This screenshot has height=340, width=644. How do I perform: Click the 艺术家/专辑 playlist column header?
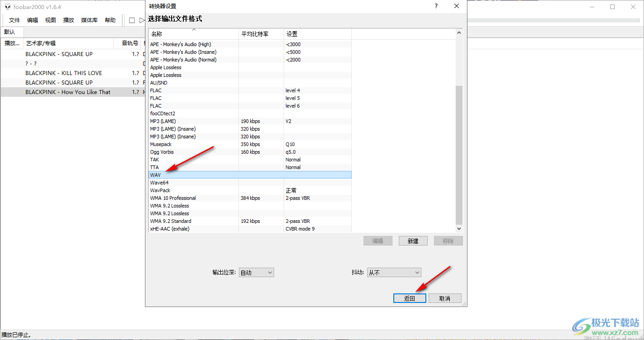click(69, 43)
